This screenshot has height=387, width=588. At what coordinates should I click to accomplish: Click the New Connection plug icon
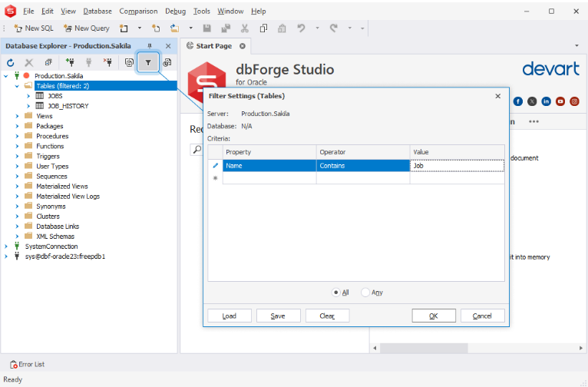tap(70, 62)
